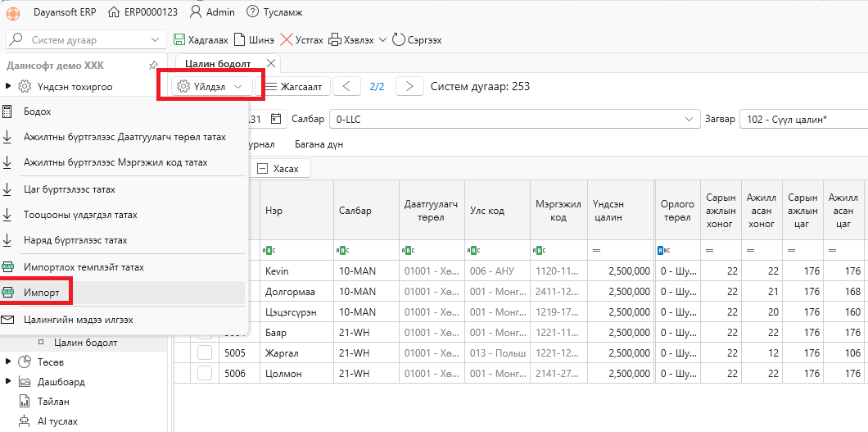
Task: Switch to the Багана дүн tab
Action: (319, 144)
